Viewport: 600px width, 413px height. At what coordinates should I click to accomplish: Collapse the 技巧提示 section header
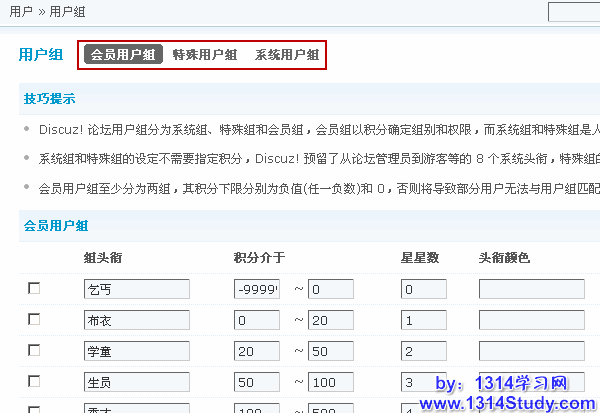coord(49,98)
